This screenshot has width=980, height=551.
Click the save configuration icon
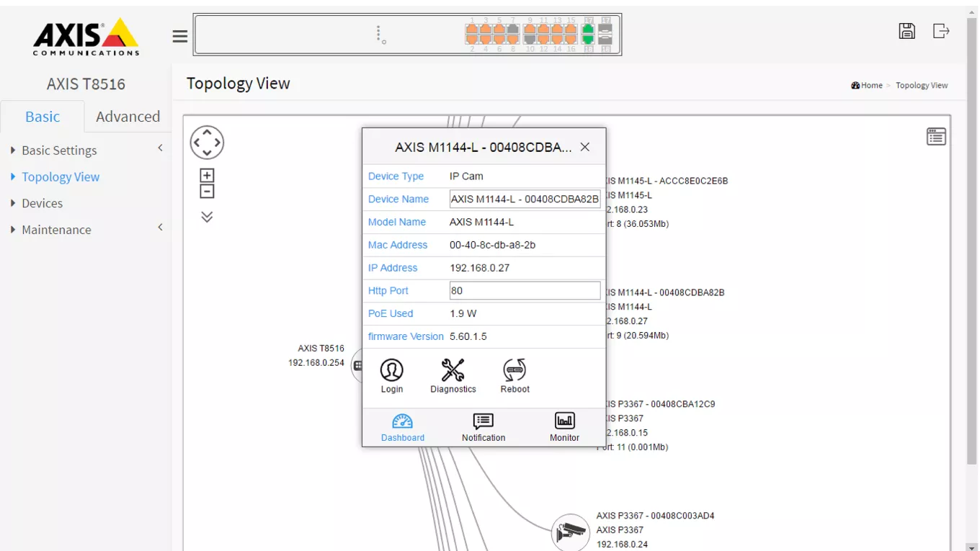[x=906, y=31]
